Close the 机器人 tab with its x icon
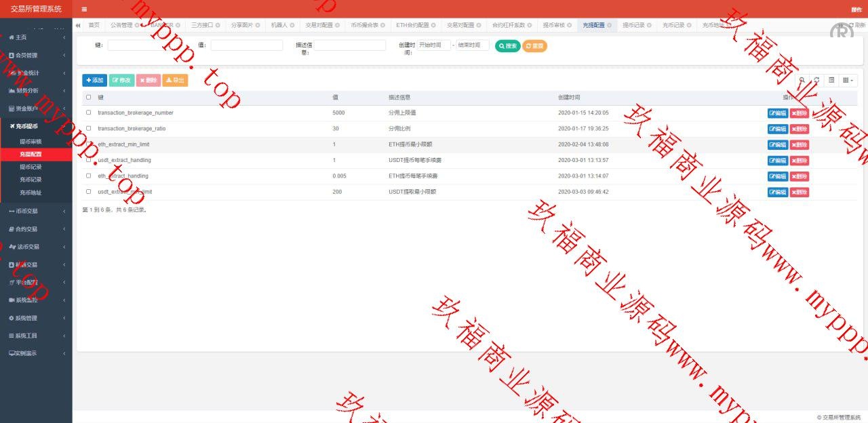 click(x=293, y=25)
